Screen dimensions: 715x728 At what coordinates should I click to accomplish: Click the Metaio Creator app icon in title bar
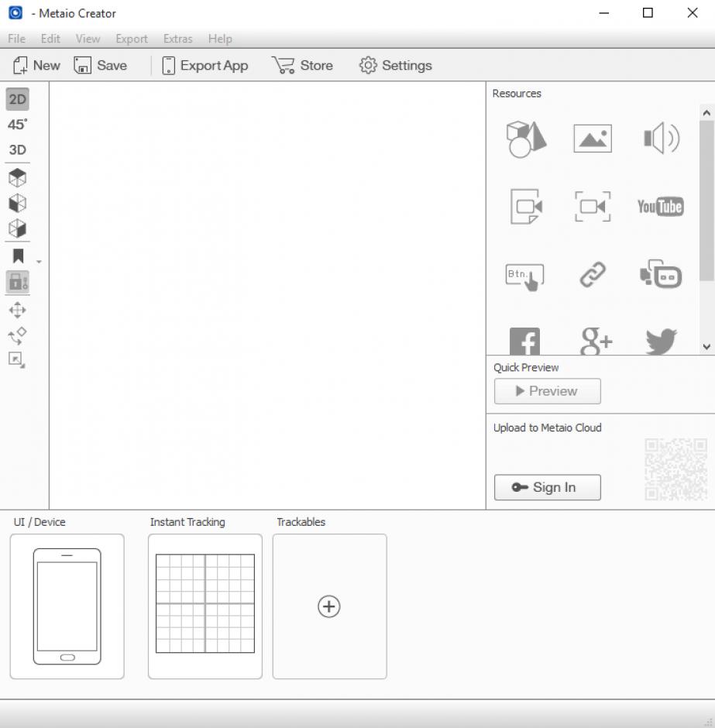pyautogui.click(x=15, y=12)
